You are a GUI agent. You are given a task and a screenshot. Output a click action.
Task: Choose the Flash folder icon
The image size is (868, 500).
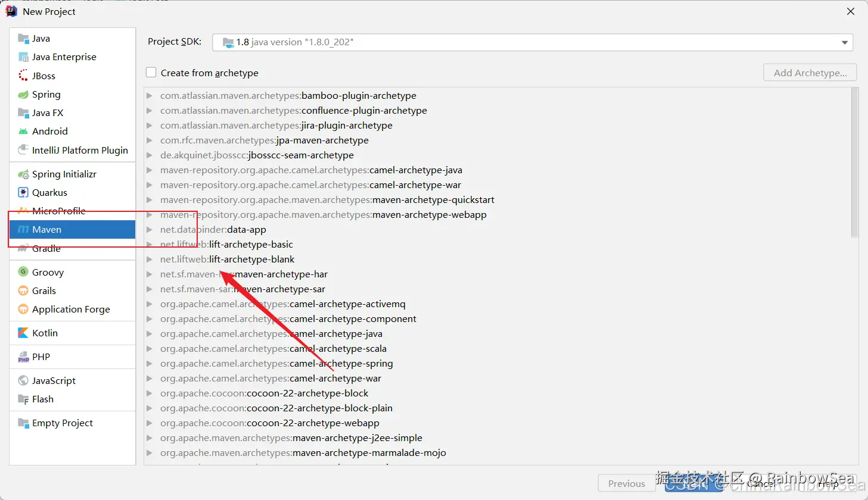pos(23,399)
